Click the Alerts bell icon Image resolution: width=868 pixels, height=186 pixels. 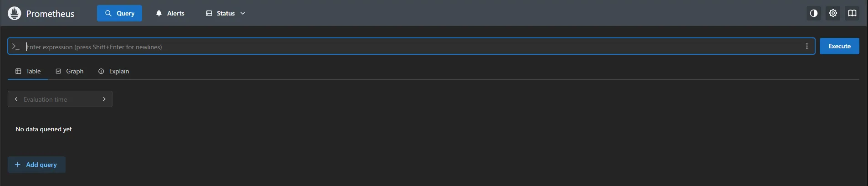(x=159, y=13)
